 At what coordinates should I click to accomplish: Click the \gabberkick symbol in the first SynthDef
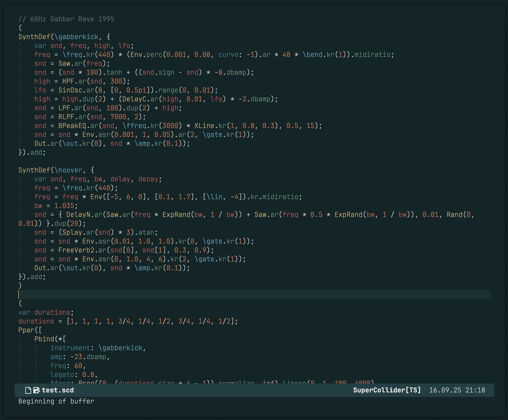(76, 37)
